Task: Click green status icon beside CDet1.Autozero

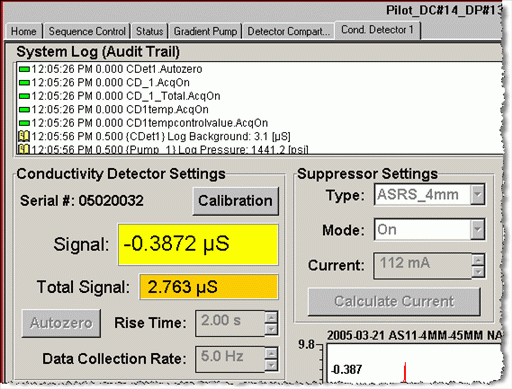Action: pos(24,69)
